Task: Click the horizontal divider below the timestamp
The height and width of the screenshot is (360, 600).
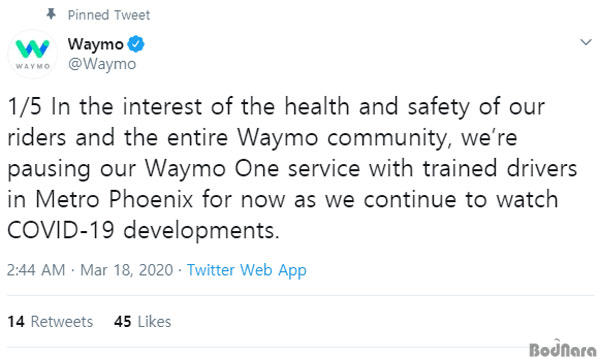Action: pos(300,295)
